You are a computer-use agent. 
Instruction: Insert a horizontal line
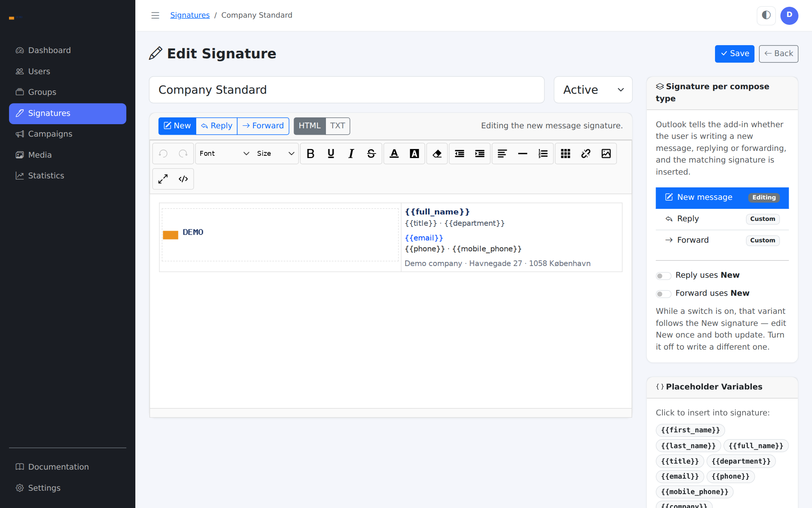[x=523, y=154]
